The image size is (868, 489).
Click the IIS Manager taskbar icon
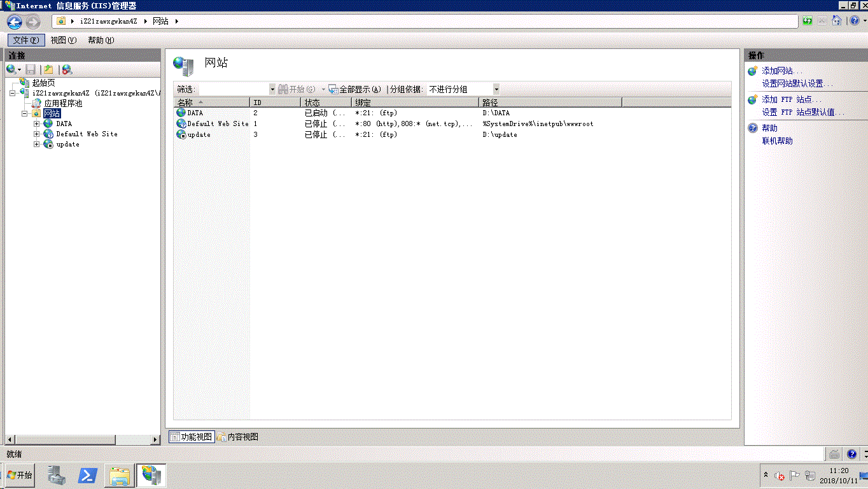(151, 475)
